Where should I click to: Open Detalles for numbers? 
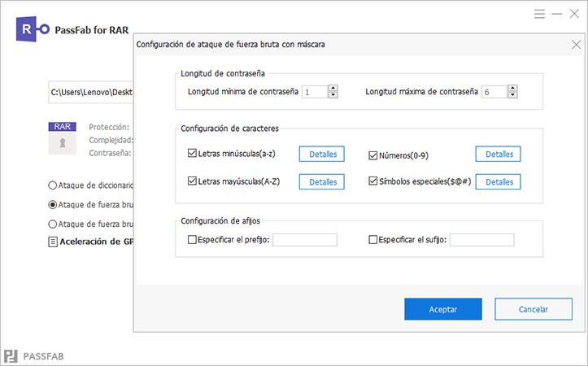[x=498, y=154]
